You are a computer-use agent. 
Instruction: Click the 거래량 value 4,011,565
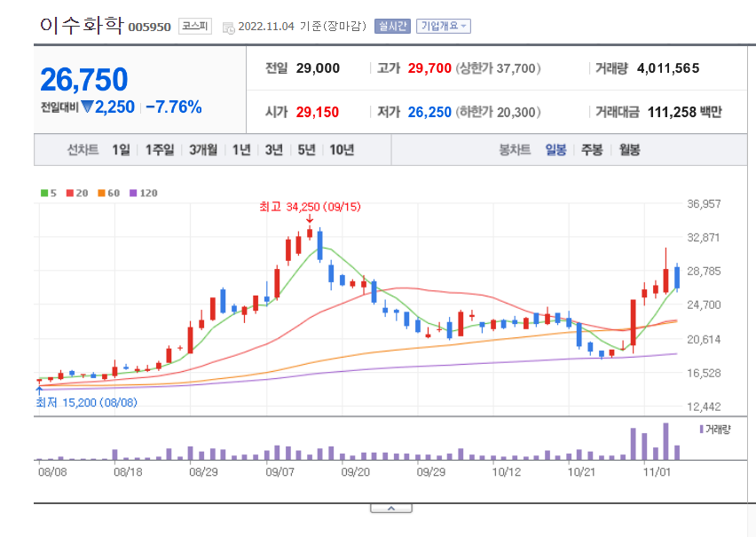668,68
